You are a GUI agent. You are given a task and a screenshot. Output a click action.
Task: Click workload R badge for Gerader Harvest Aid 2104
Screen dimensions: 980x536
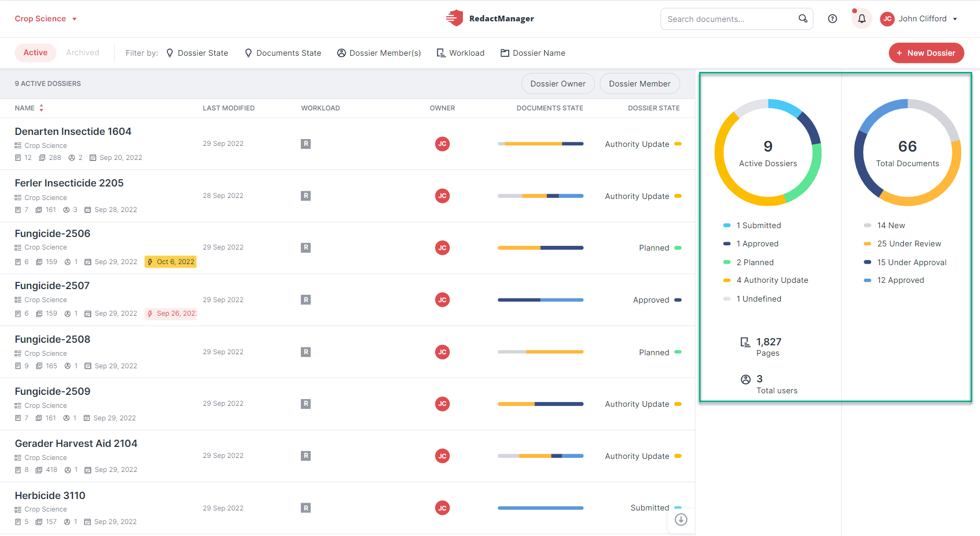[x=306, y=456]
